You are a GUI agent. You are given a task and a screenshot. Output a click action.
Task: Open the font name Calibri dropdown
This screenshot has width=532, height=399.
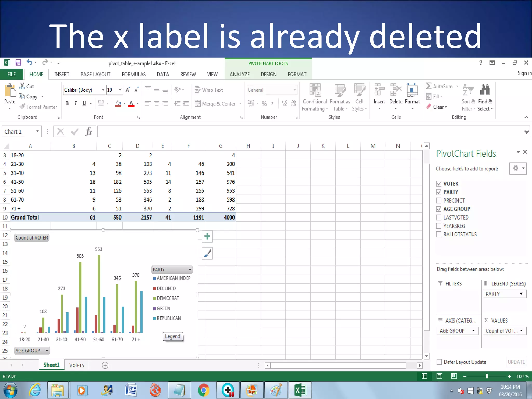click(103, 90)
